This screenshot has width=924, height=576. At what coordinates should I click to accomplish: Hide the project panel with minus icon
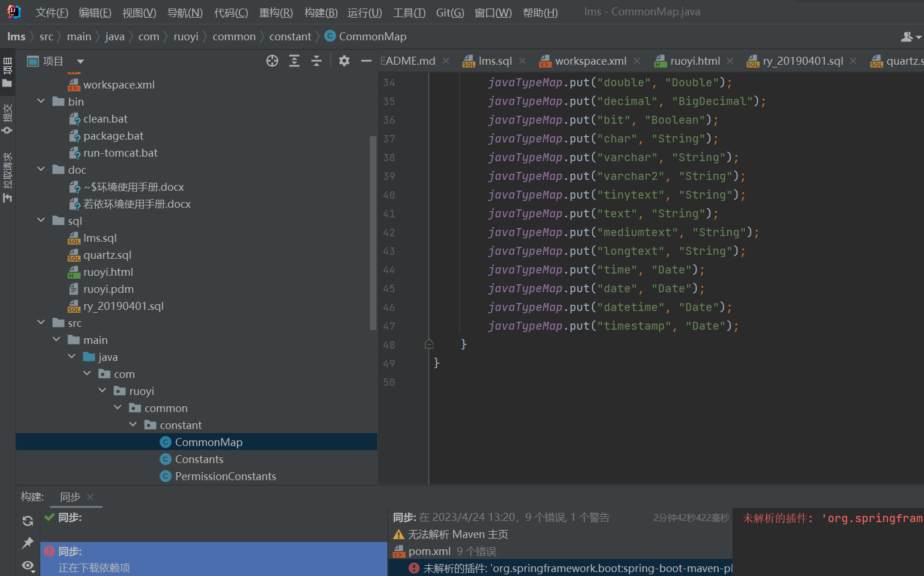point(366,61)
